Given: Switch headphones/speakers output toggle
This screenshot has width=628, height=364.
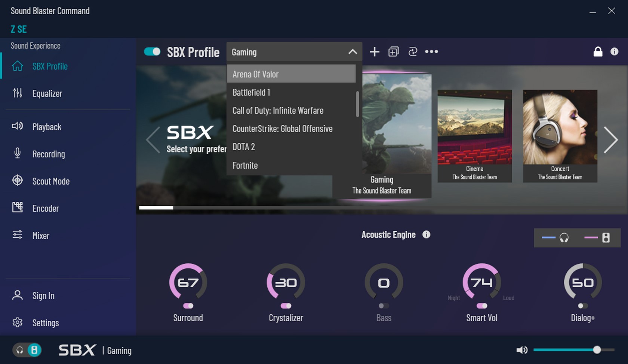Looking at the screenshot, I should [x=27, y=350].
